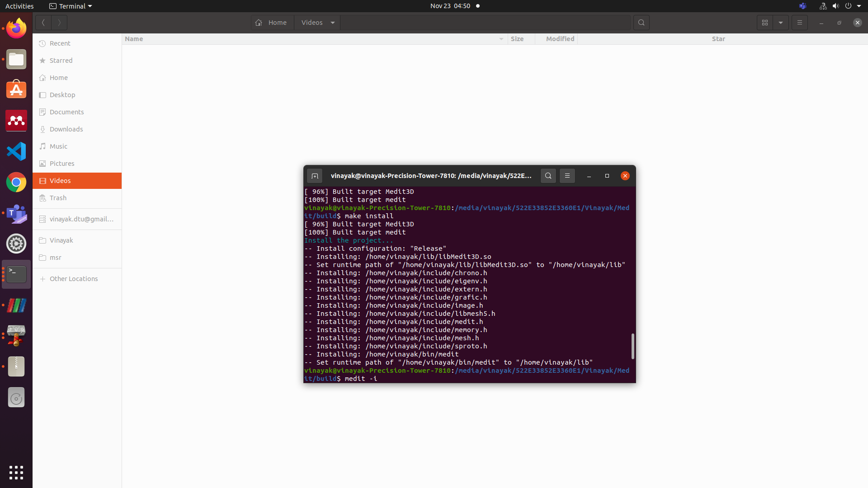
Task: Open volume icon in top bar
Action: click(x=835, y=6)
